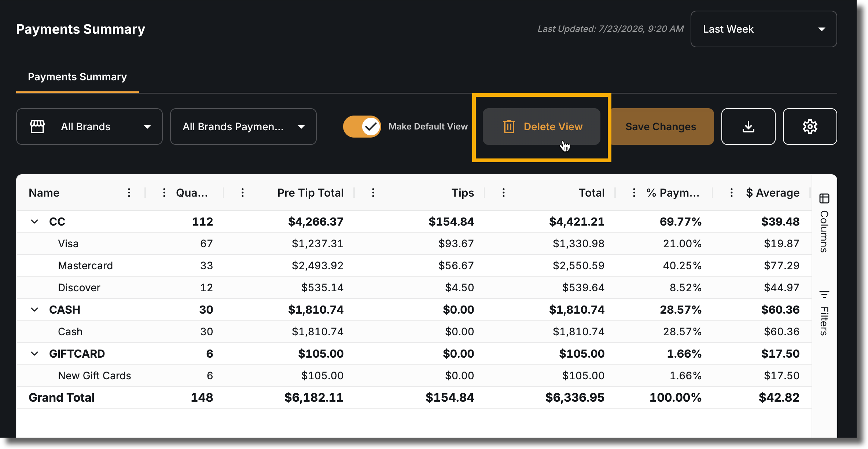Open the Total column three-dot menu
868x449 pixels.
(x=504, y=193)
